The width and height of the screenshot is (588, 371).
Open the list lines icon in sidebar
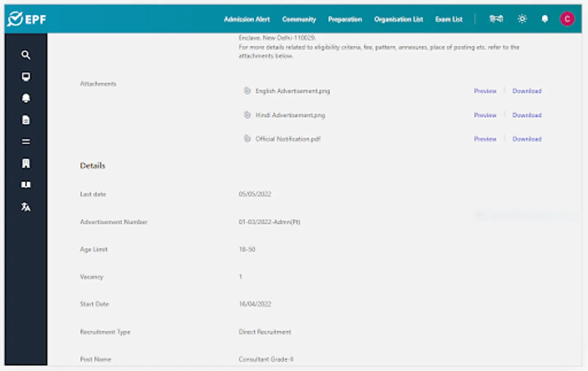click(26, 142)
